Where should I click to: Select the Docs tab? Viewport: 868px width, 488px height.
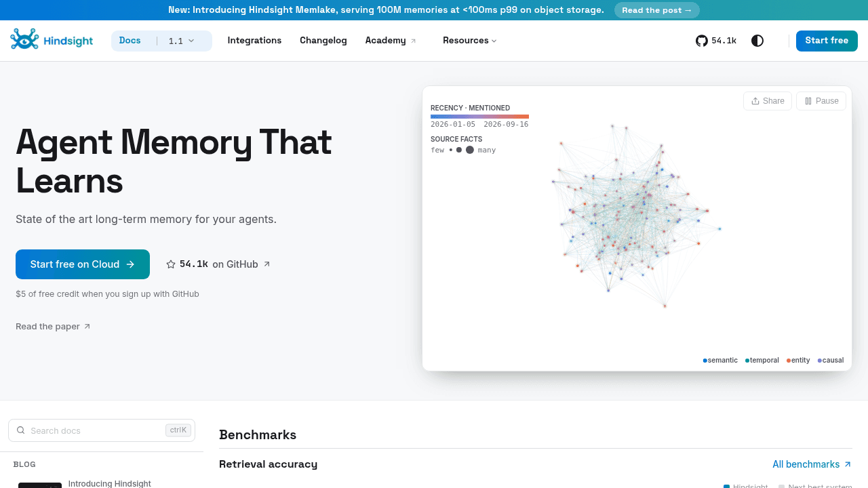(x=130, y=41)
